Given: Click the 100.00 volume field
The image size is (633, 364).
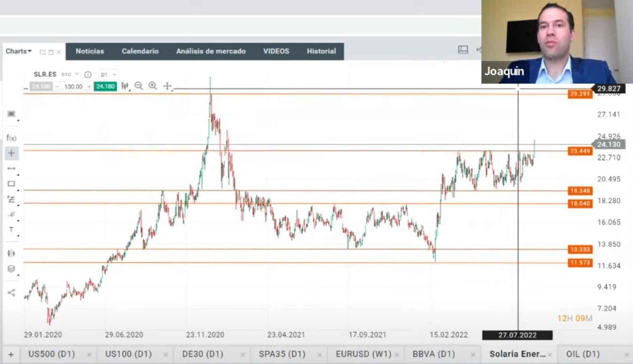Looking at the screenshot, I should pos(73,87).
